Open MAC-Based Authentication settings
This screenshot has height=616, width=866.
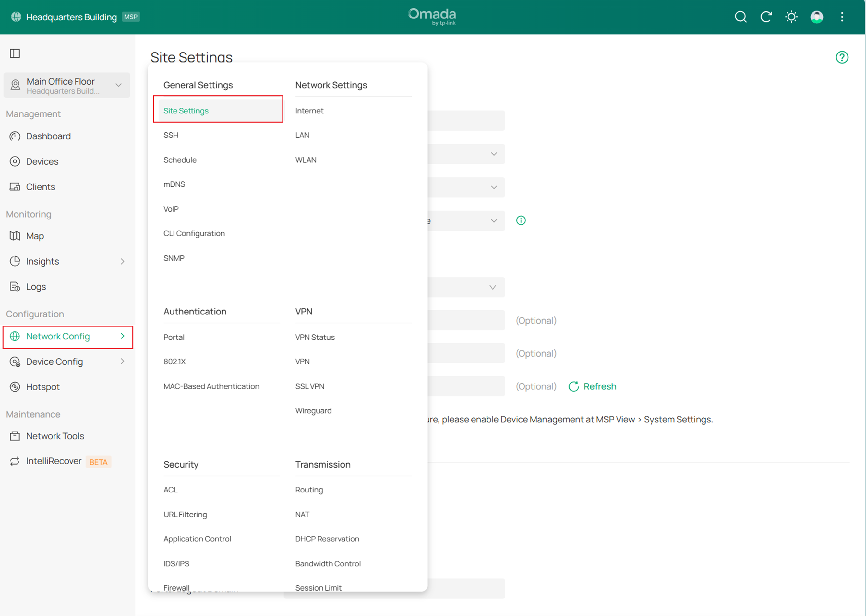211,386
